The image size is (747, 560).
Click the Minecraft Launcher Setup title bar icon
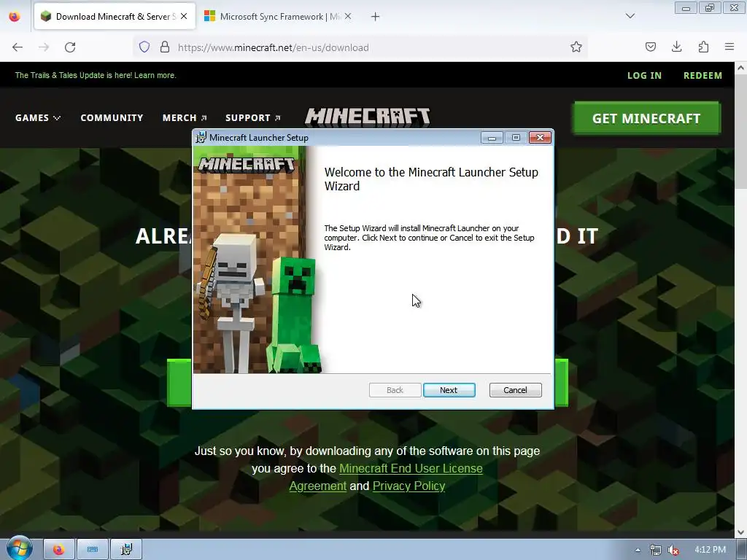201,138
